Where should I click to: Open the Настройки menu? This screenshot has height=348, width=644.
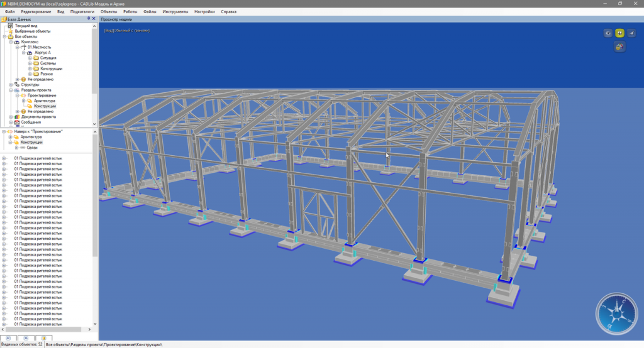(204, 11)
